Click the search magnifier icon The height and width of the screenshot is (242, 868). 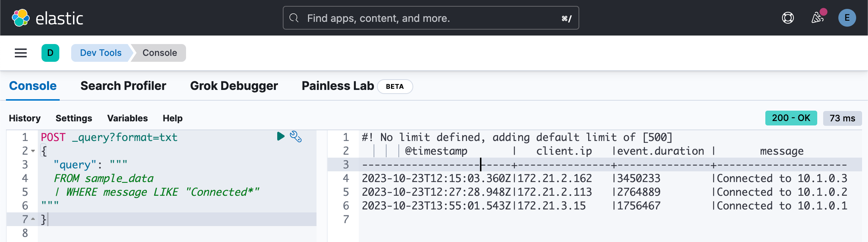tap(294, 18)
